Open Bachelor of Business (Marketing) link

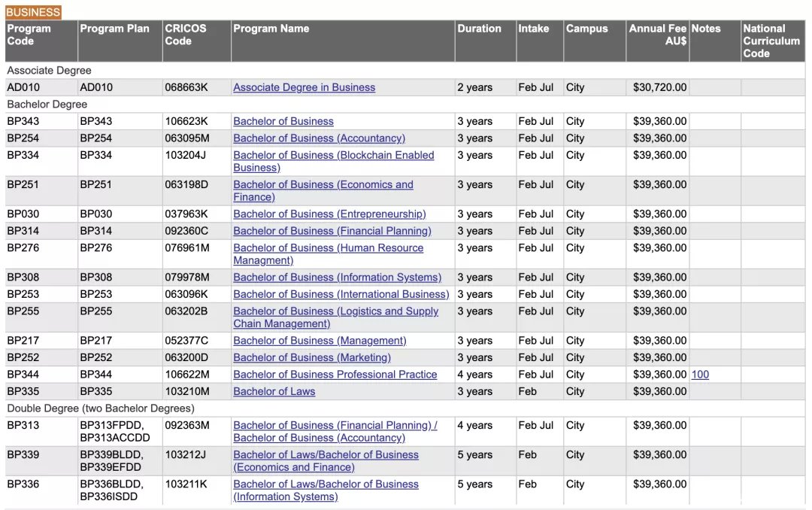coord(312,357)
